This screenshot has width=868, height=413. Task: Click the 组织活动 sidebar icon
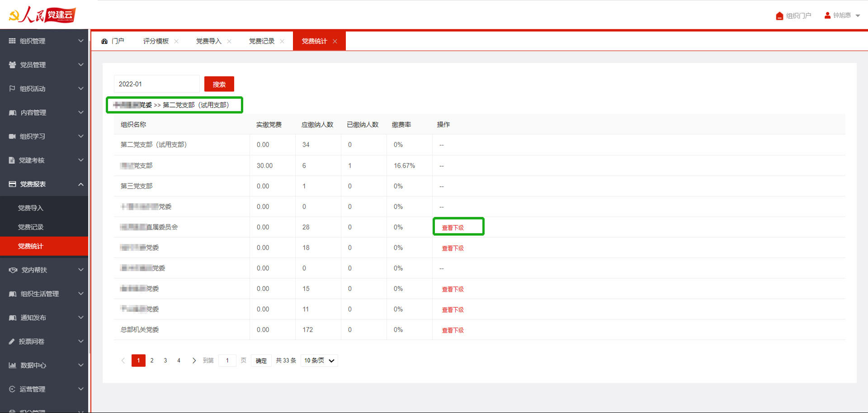pos(12,89)
